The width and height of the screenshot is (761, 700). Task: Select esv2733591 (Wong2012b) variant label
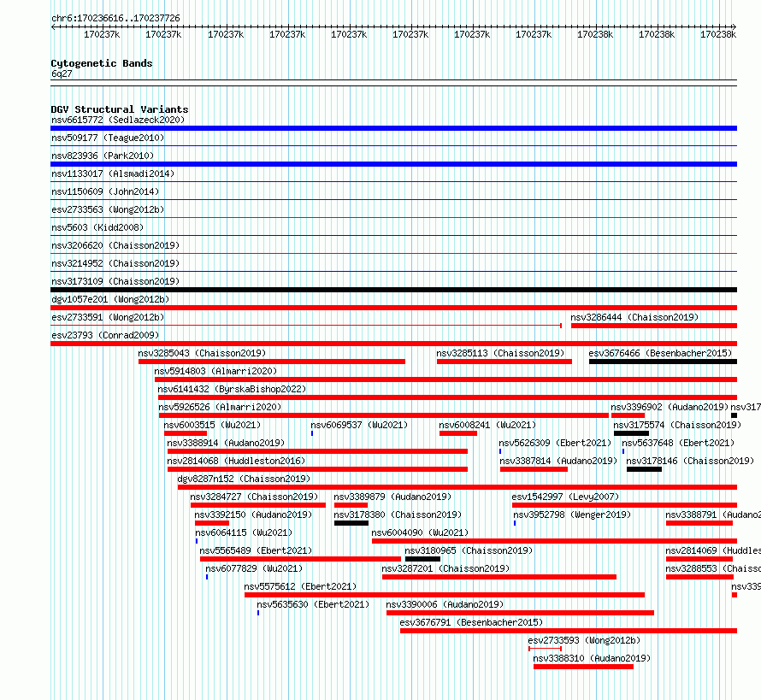[x=108, y=317]
